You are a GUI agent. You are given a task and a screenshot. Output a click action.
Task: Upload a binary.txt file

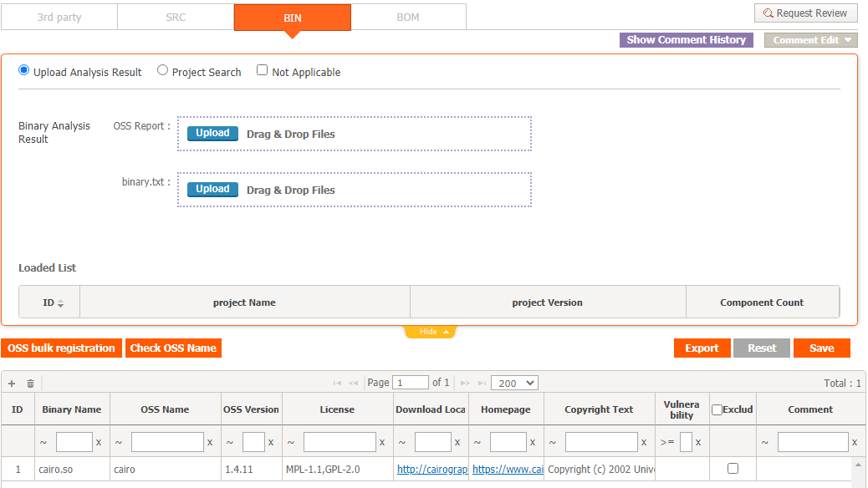click(212, 189)
